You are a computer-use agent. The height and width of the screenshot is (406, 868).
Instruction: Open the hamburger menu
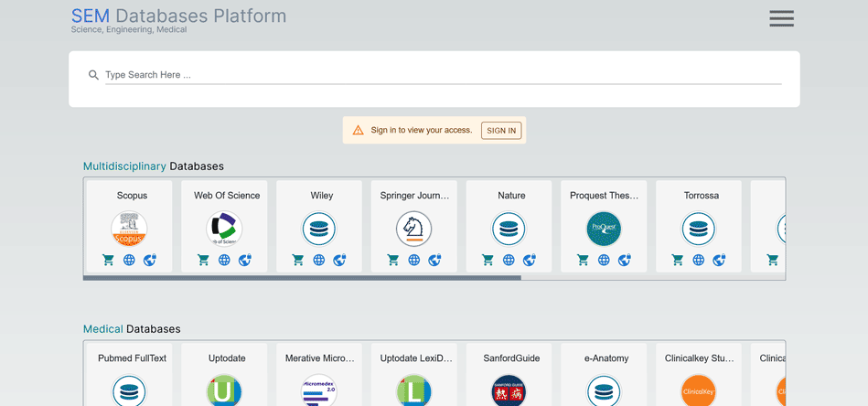coord(782,18)
